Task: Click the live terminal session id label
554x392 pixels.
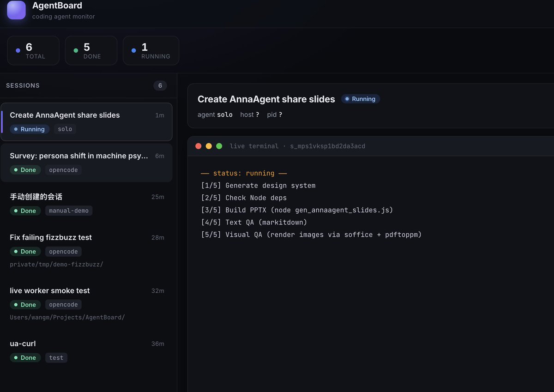Action: tap(297, 146)
